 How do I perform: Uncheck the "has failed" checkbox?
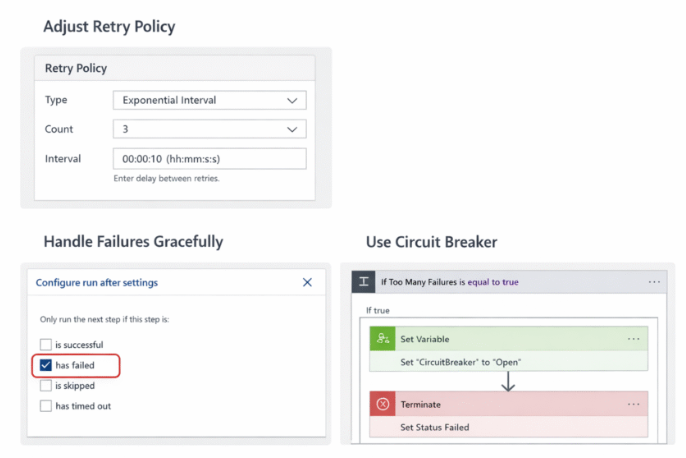[x=46, y=365]
